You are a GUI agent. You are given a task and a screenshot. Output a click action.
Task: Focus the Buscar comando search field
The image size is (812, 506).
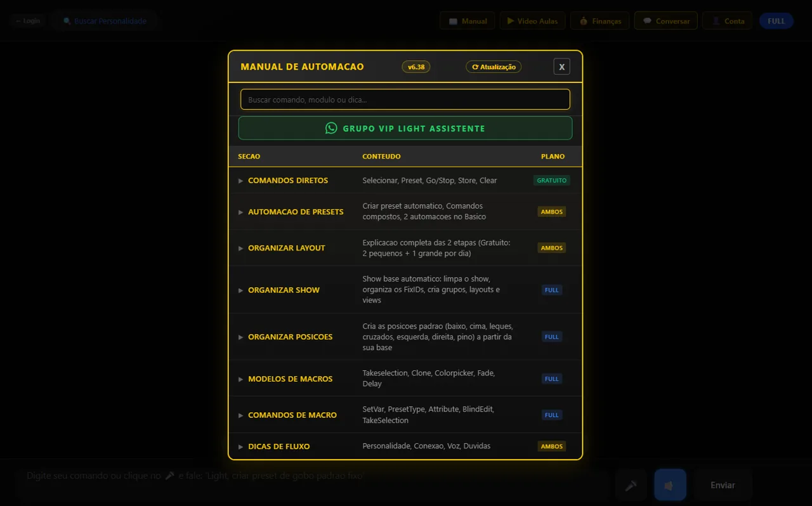pyautogui.click(x=405, y=100)
